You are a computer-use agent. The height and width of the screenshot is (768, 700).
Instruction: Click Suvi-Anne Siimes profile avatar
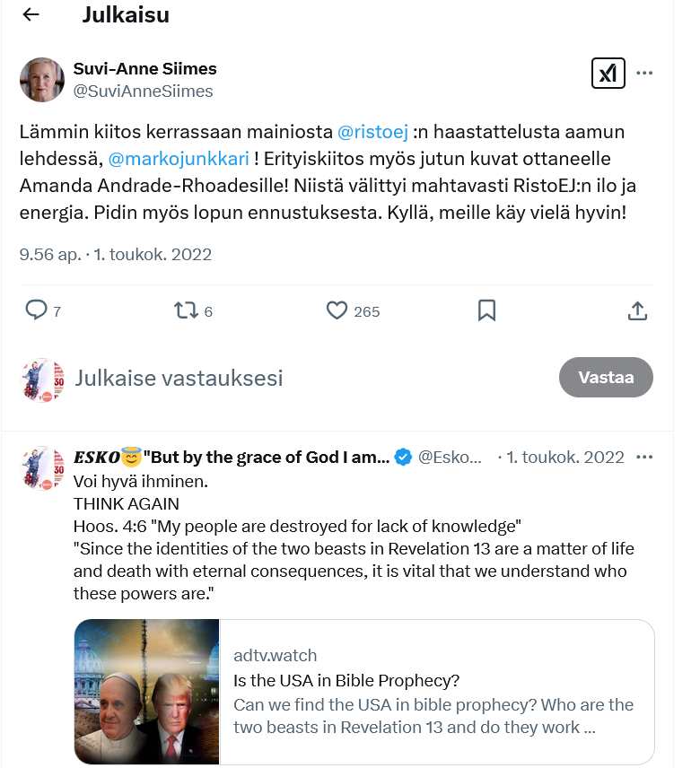pos(42,80)
